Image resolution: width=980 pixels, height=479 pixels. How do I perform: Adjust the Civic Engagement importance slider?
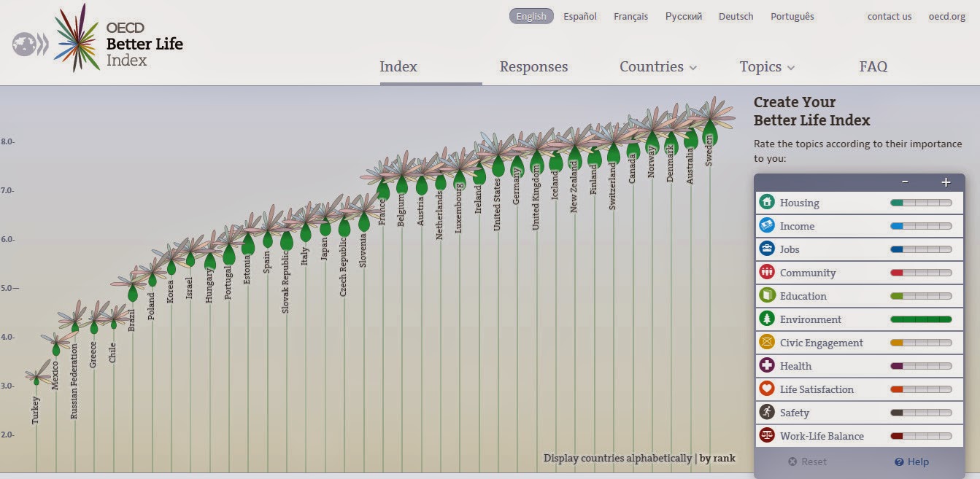click(x=921, y=343)
